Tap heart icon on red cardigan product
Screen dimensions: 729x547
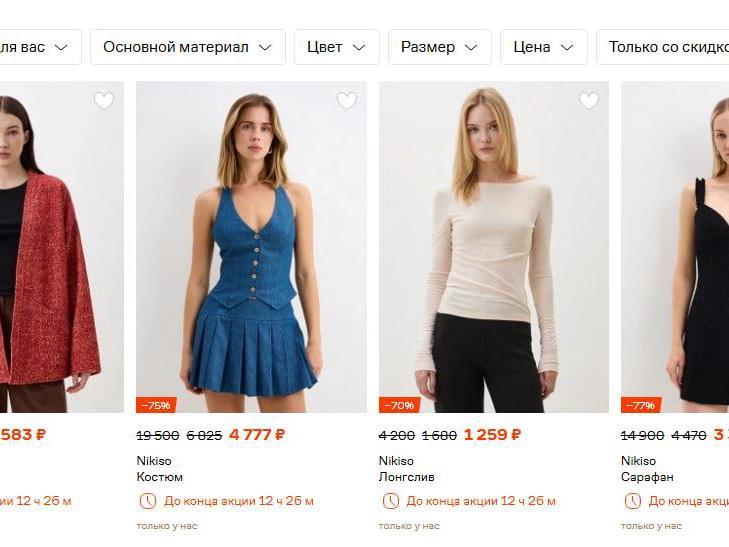click(104, 101)
